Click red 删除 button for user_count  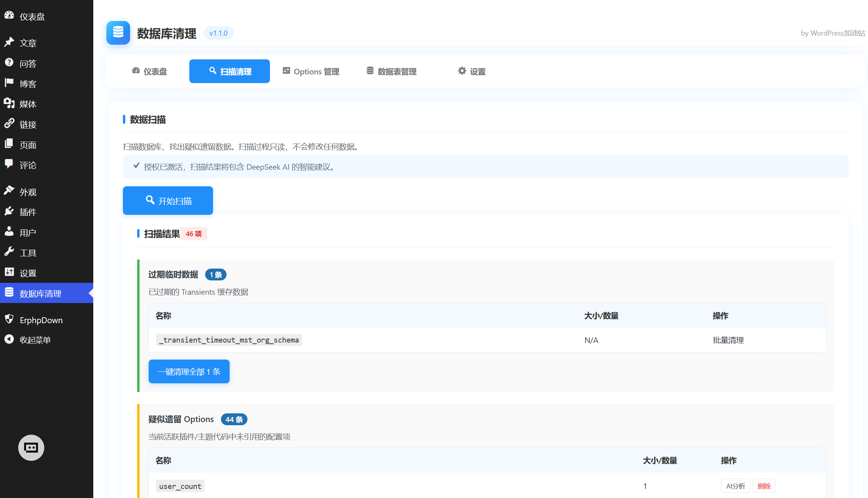click(x=764, y=486)
